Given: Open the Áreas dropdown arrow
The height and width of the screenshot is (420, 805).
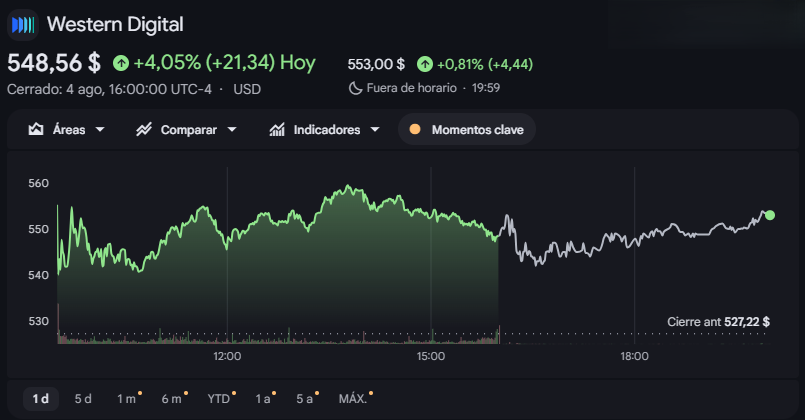Looking at the screenshot, I should [x=100, y=129].
